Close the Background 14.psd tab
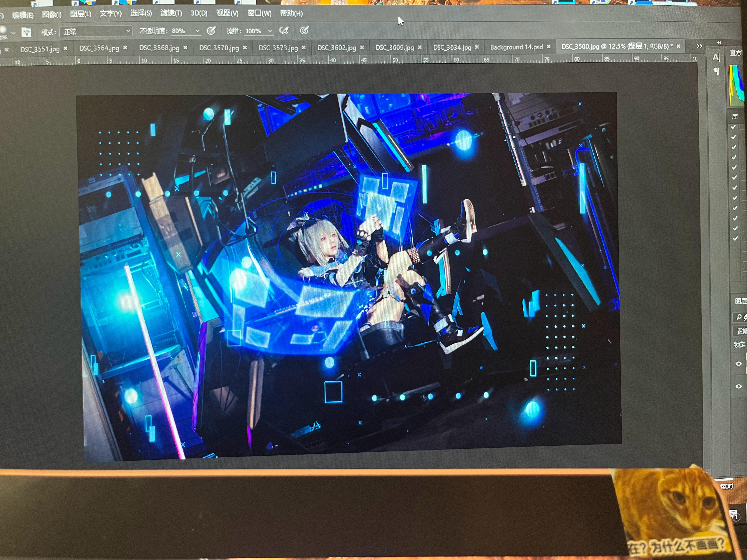Viewport: 747px width, 560px height. pos(549,47)
